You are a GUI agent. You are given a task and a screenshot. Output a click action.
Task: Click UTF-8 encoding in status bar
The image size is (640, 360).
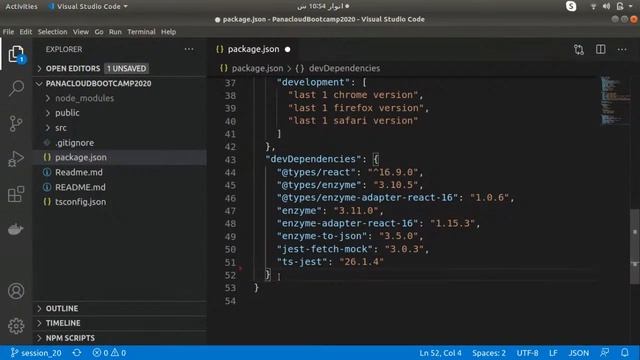(x=527, y=353)
